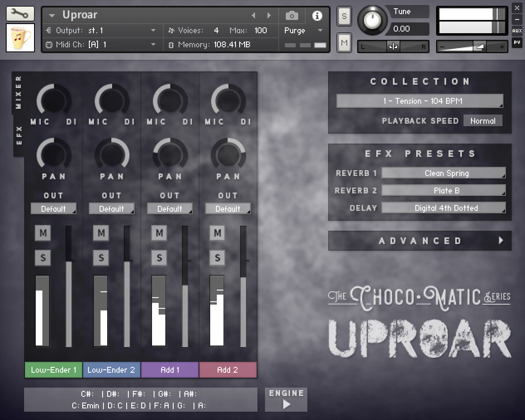The width and height of the screenshot is (525, 420).
Task: Switch to the EFX tab
Action: pos(19,135)
